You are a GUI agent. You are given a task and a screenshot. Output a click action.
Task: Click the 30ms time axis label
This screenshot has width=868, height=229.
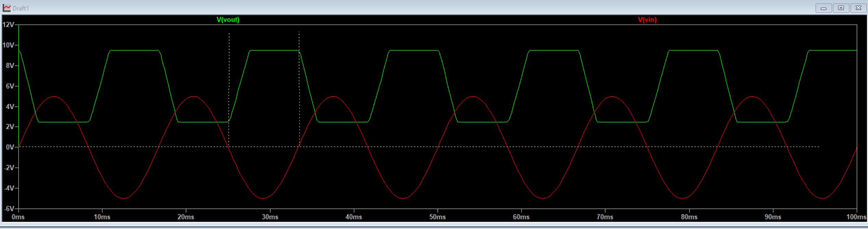pos(270,217)
